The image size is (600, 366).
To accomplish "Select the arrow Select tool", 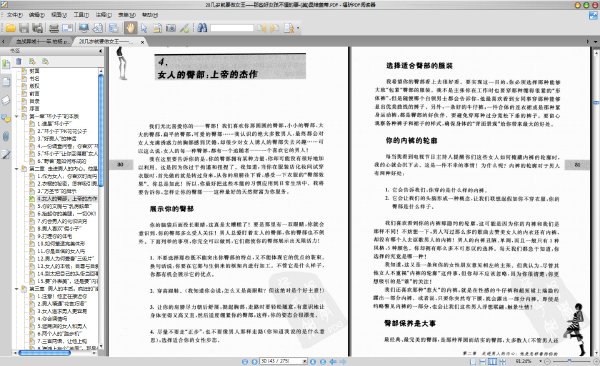I will 144,28.
